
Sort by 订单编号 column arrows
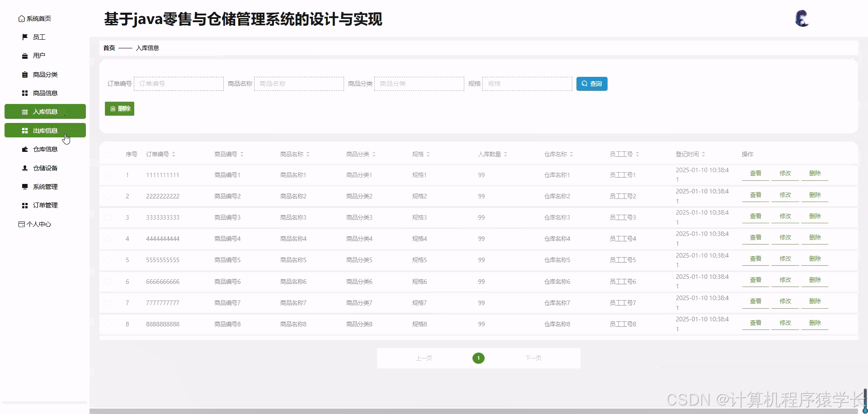click(x=174, y=154)
